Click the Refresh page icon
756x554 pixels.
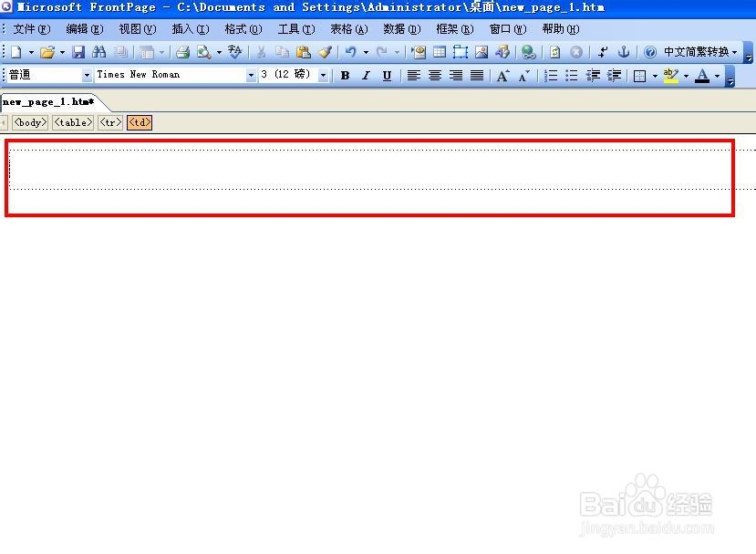pyautogui.click(x=555, y=52)
